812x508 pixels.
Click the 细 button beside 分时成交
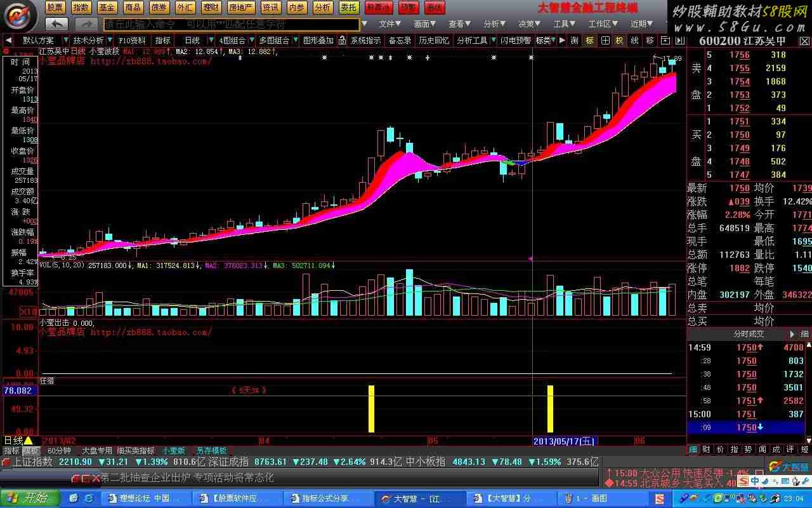804,334
